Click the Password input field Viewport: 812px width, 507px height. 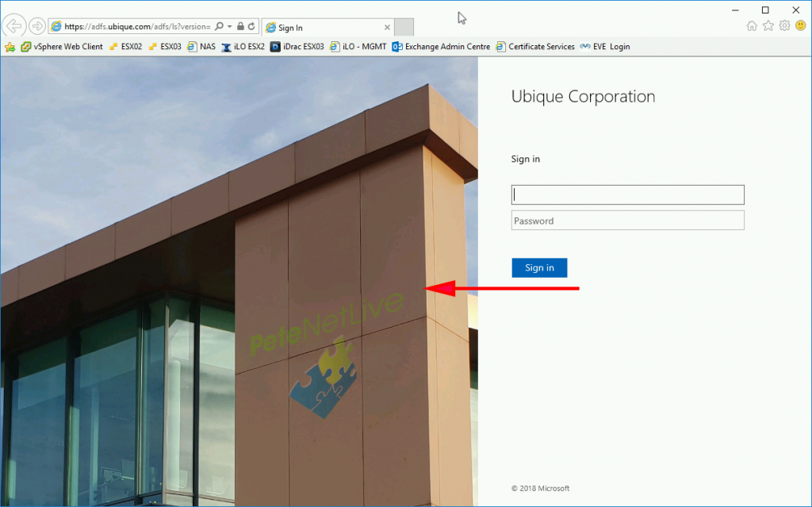(x=627, y=220)
